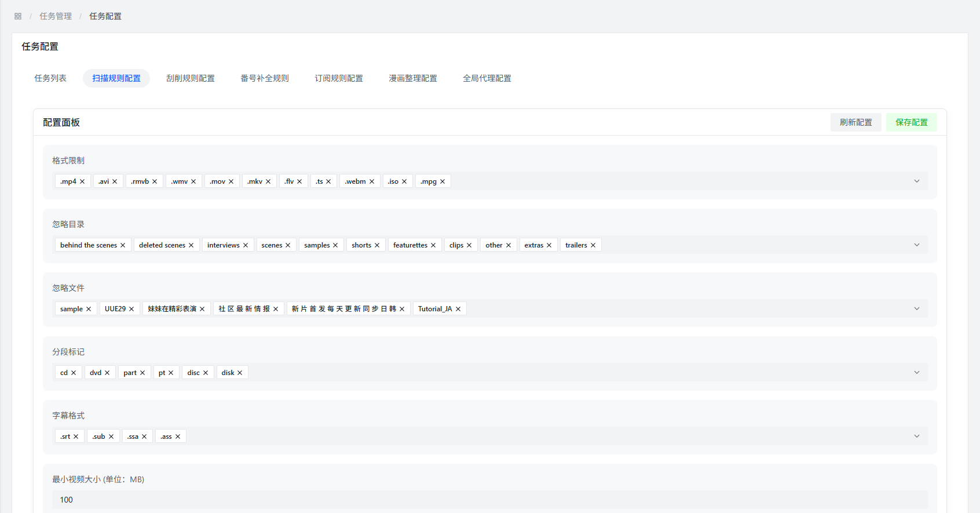Delete the 'behind the scenes' ignored directory tag
The width and height of the screenshot is (980, 513).
coord(123,245)
